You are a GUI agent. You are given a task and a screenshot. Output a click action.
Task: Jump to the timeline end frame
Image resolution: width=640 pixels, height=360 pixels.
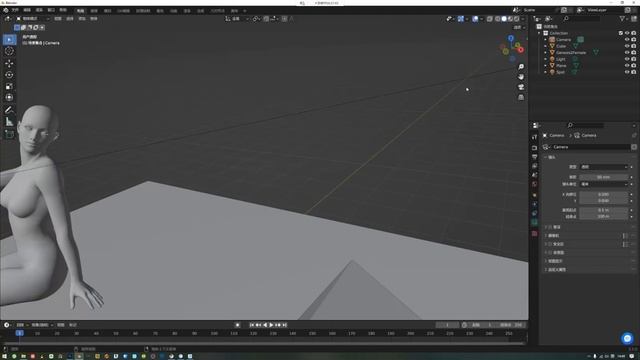click(285, 325)
